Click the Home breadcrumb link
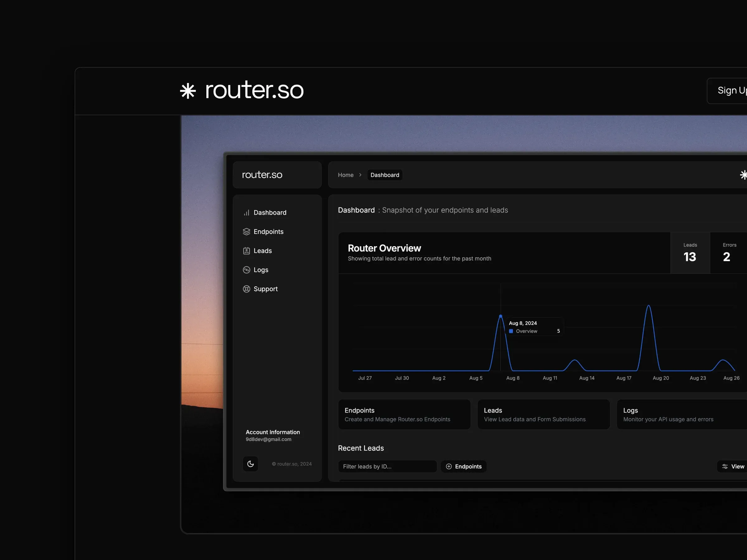This screenshot has width=747, height=560. tap(345, 175)
